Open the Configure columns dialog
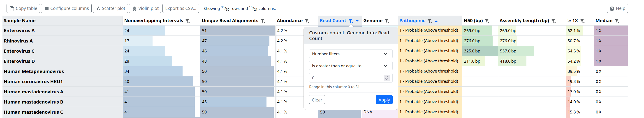 [x=67, y=8]
